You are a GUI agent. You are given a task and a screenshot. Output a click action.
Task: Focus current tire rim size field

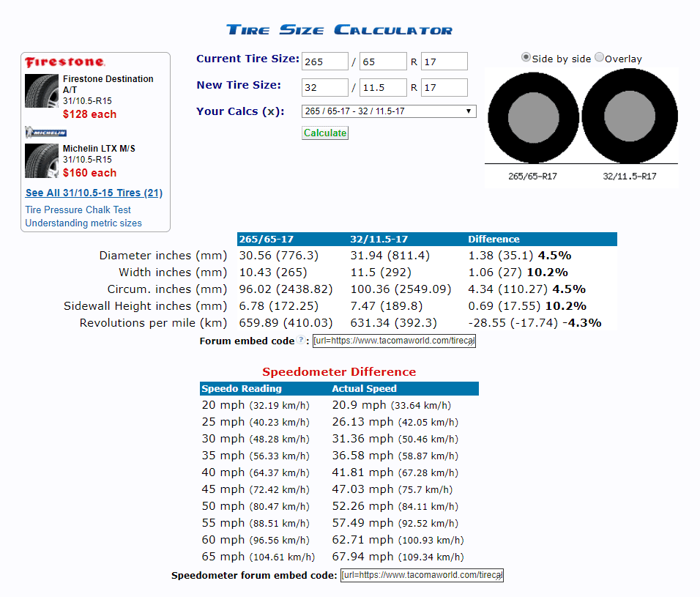(444, 62)
